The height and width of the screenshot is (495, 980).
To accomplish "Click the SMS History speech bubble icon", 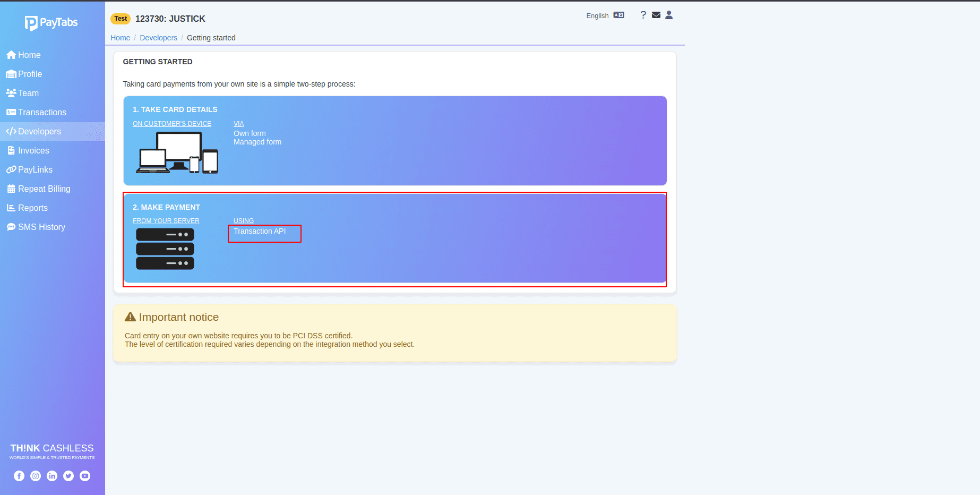I will (x=11, y=227).
